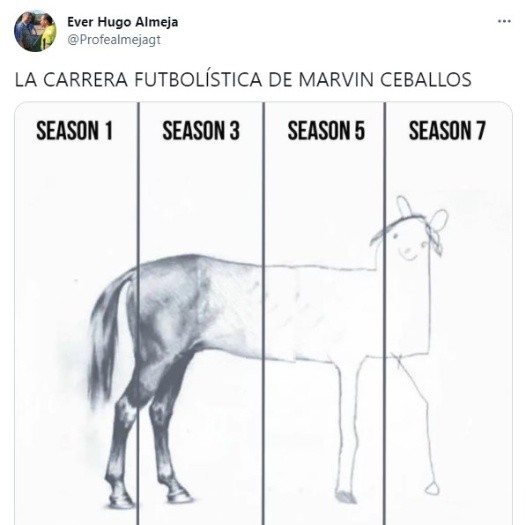This screenshot has width=526, height=525.
Task: Click the SEASON 3 heading in the image
Action: pos(201,130)
